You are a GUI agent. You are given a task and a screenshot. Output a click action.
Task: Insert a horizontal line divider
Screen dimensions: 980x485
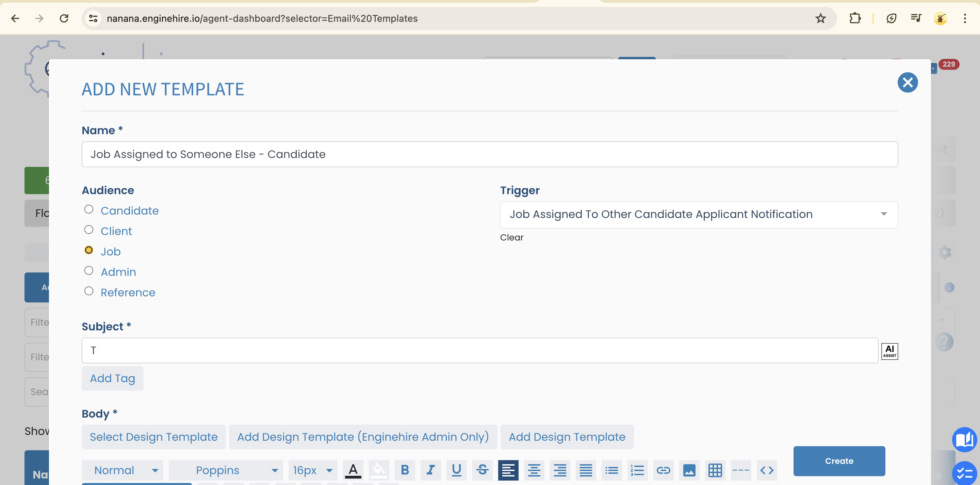point(741,470)
